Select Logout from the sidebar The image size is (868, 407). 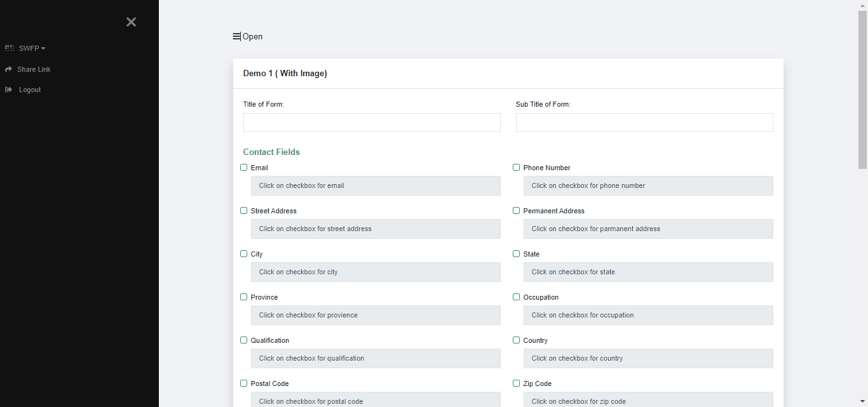point(30,90)
